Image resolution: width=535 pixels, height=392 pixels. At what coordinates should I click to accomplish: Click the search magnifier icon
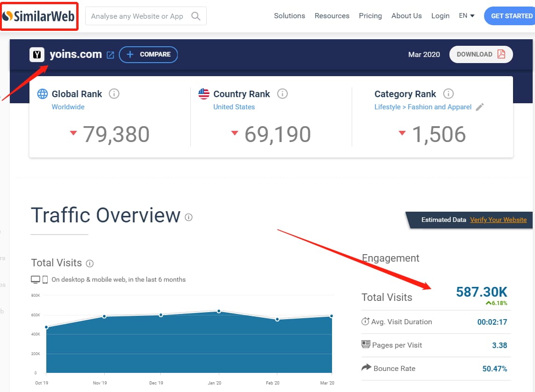coord(196,16)
